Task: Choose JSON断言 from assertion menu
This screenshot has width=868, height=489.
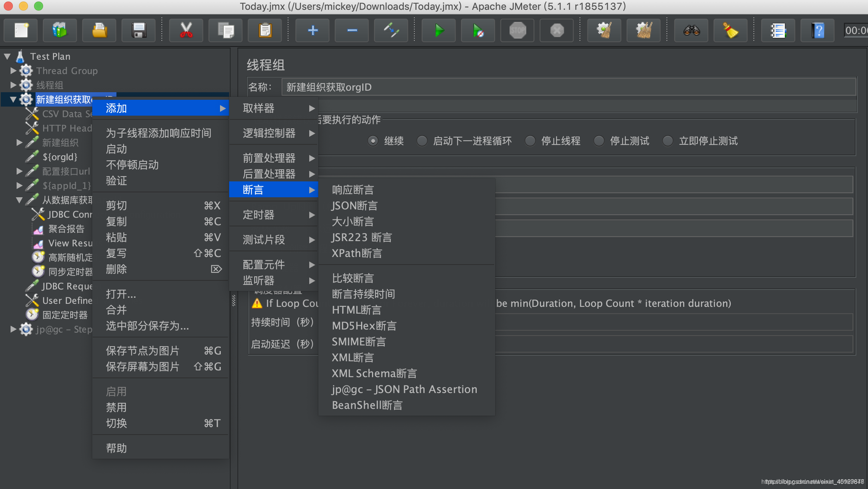Action: (407, 206)
